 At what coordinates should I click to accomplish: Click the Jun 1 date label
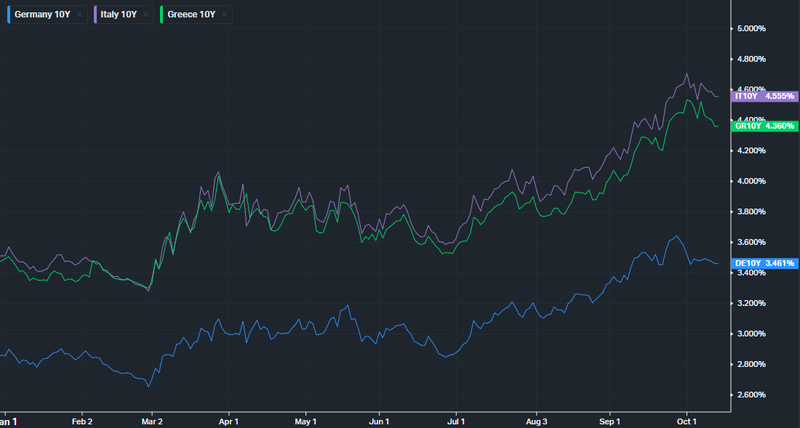(x=379, y=421)
